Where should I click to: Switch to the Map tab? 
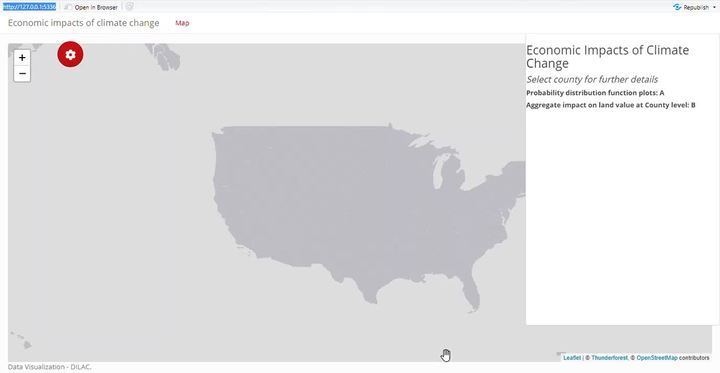[182, 23]
